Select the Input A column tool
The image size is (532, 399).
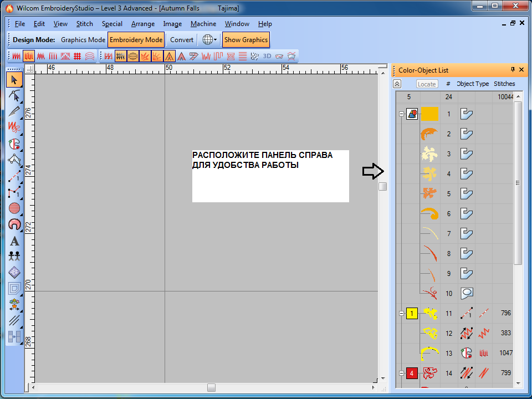click(14, 144)
